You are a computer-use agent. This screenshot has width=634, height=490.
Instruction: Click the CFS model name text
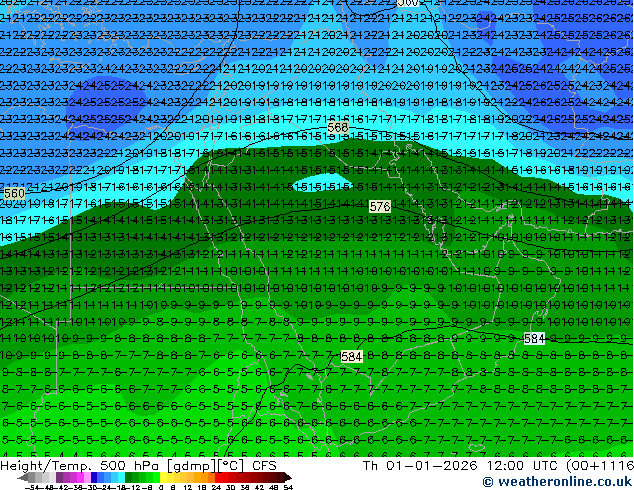[264, 466]
